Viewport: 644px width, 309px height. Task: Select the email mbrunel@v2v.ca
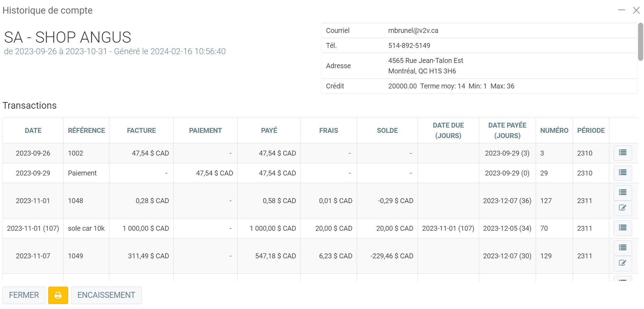tap(413, 30)
